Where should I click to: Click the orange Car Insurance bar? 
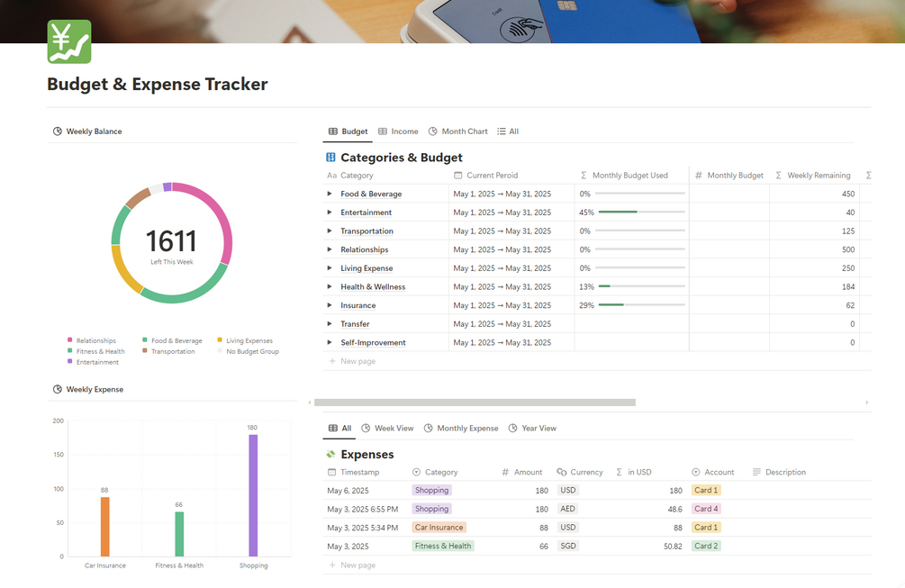[105, 527]
